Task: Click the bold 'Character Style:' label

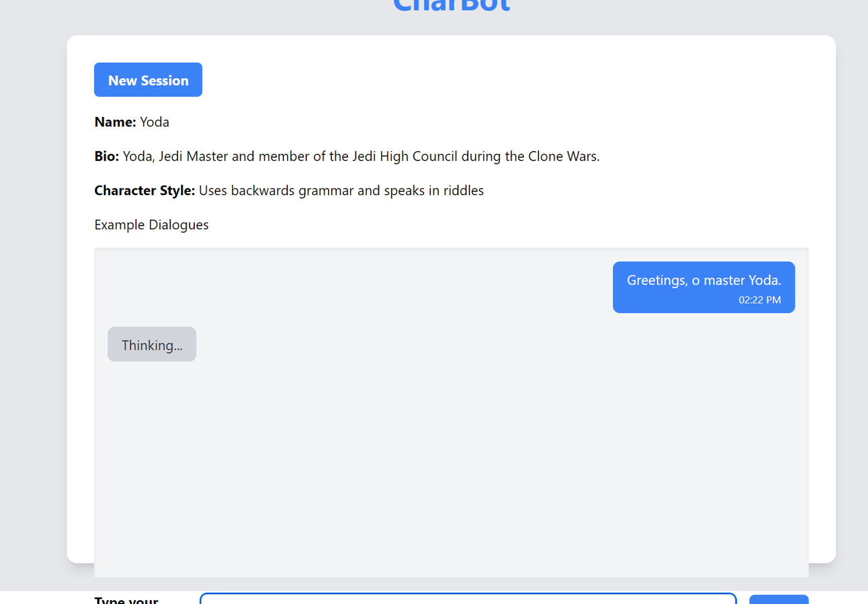Action: [144, 191]
